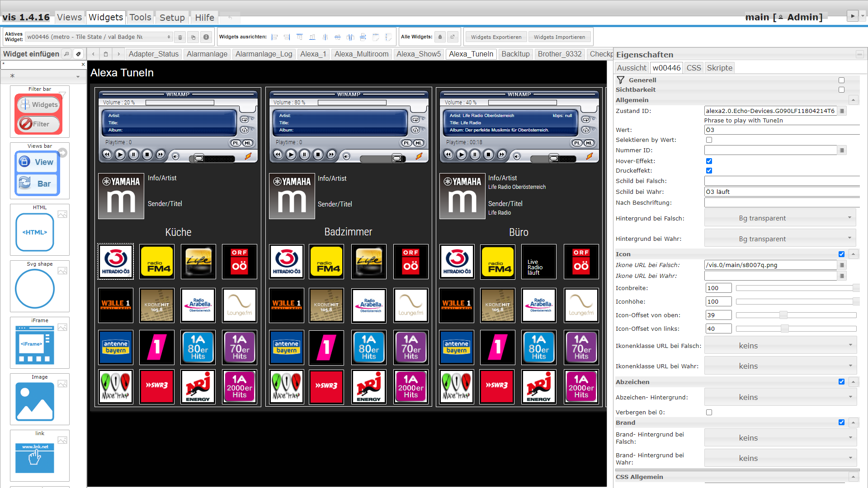This screenshot has height=488, width=868.
Task: Open Brand-Hintergrund bei Wahr dropdown
Action: click(780, 458)
